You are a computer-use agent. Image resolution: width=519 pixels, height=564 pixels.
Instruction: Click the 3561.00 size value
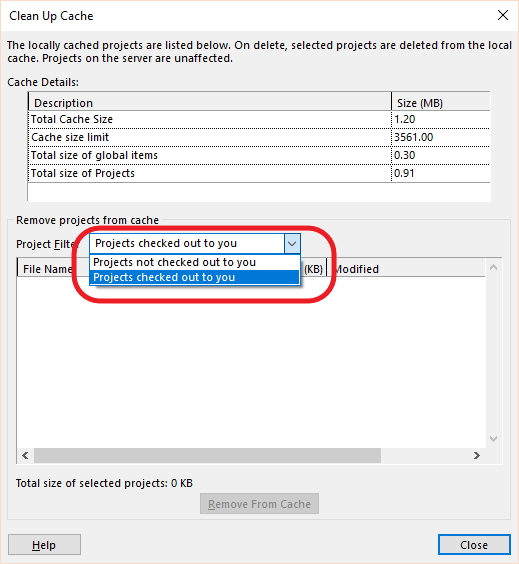click(414, 137)
